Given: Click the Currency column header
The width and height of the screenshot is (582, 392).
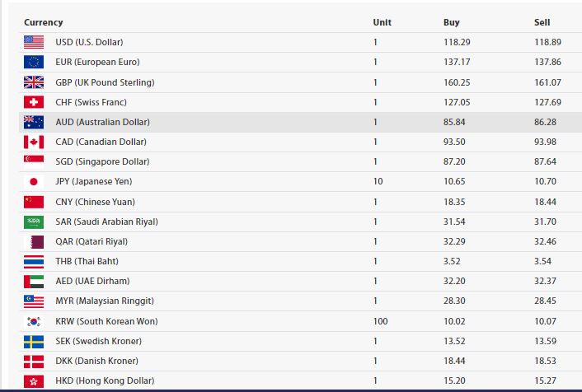Looking at the screenshot, I should click(43, 22).
